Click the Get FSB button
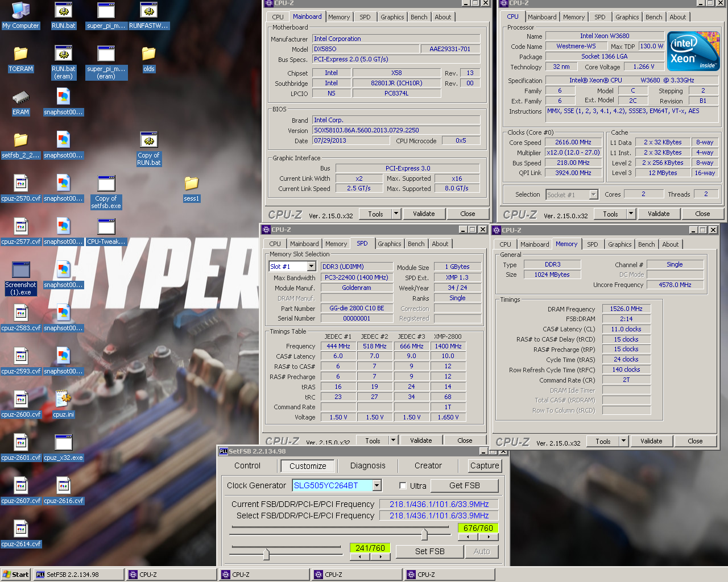 465,485
